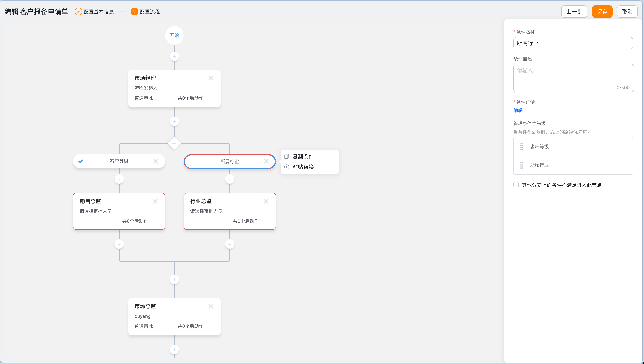Go back with the 上一步 button
Screen dimensions: 644x364
click(574, 12)
